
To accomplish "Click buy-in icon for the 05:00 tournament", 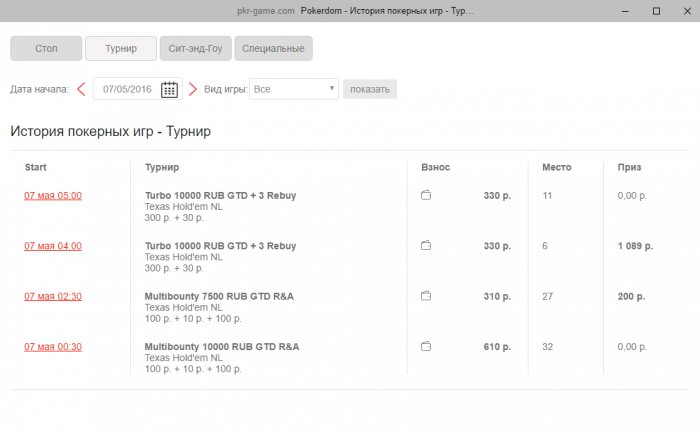I will [426, 195].
